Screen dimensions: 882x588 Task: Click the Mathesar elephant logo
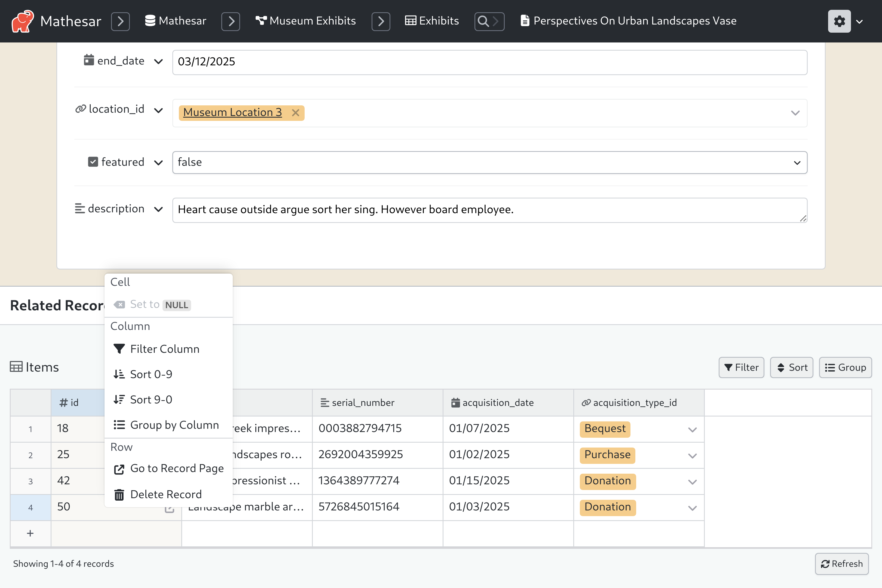click(x=22, y=21)
